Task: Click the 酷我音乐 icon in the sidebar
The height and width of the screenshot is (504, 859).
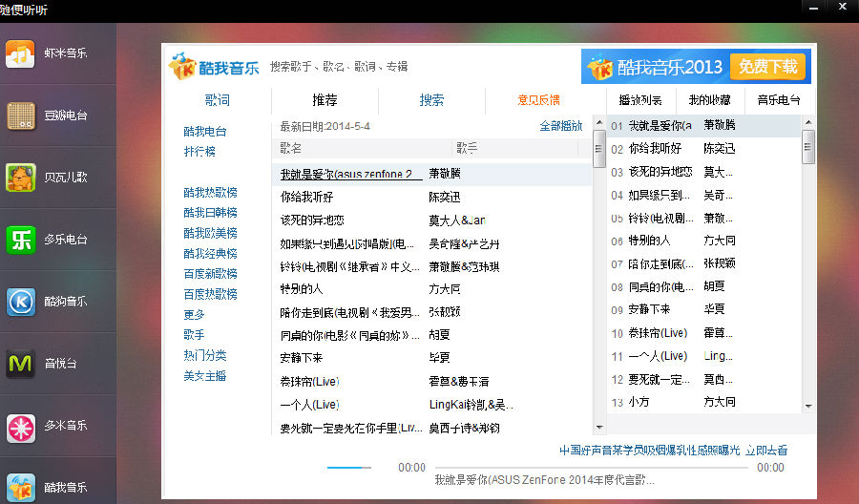Action: click(20, 486)
